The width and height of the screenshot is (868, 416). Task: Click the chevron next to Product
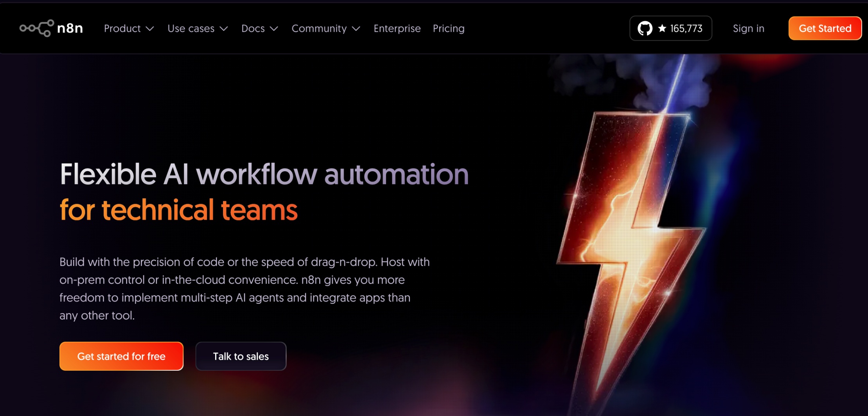(150, 29)
